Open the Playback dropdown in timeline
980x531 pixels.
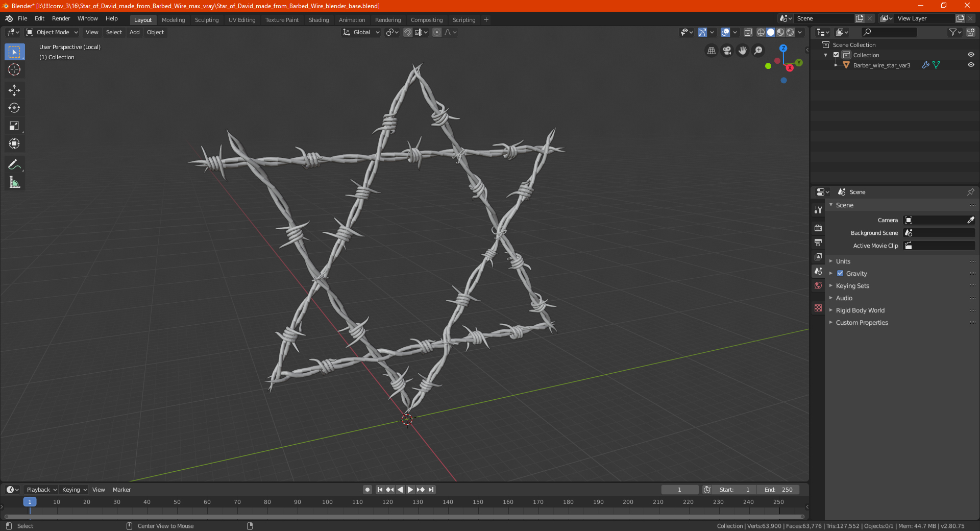tap(41, 490)
